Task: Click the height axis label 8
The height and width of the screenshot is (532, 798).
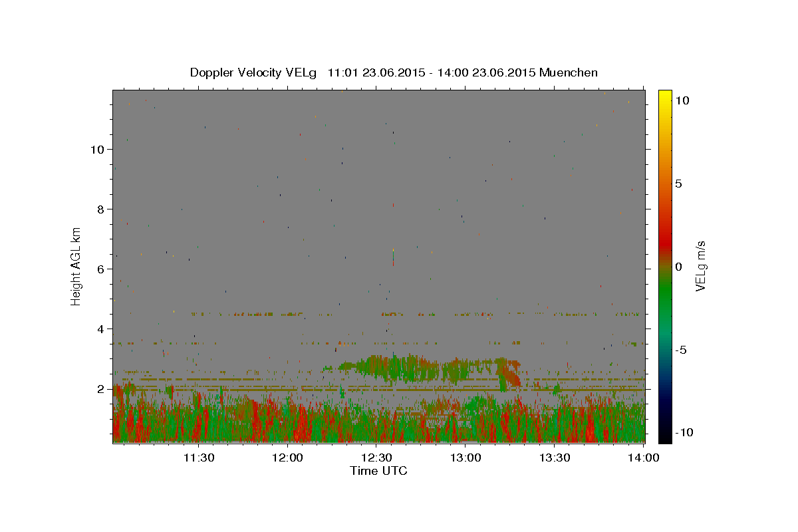Action: (x=101, y=209)
